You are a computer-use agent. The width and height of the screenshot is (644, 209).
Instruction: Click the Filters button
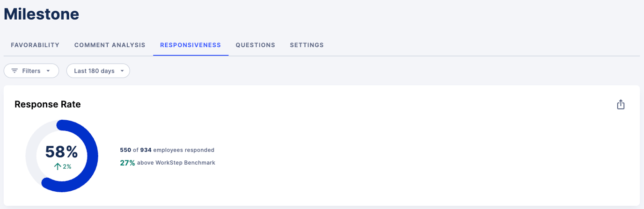(x=31, y=71)
